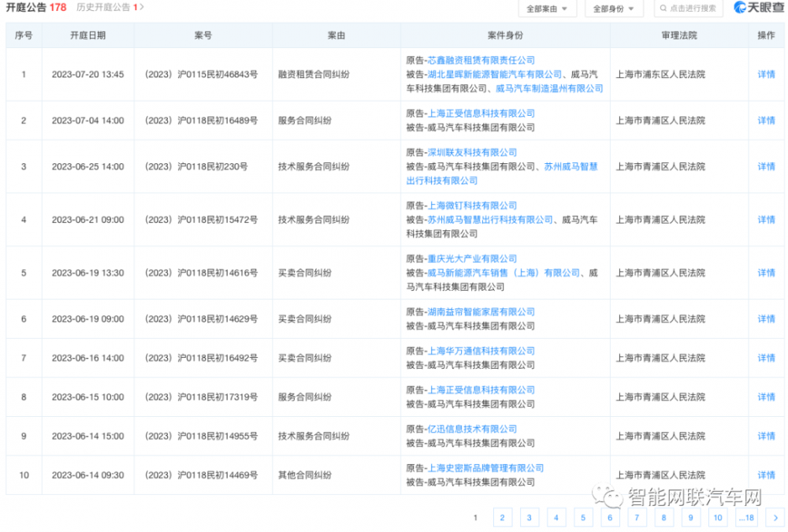Viewport: 788px width, 532px height.
Task: Expand 历史开庭公告 section arrow
Action: pos(142,7)
